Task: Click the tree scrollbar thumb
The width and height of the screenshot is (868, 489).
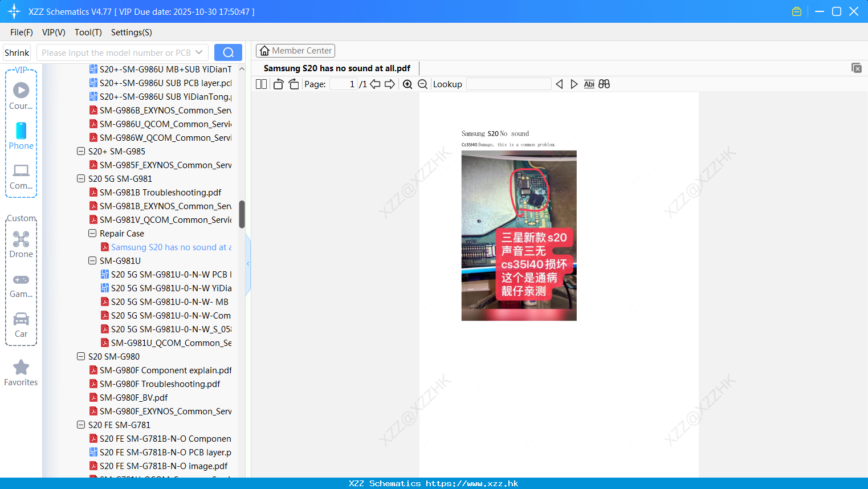Action: pyautogui.click(x=242, y=214)
